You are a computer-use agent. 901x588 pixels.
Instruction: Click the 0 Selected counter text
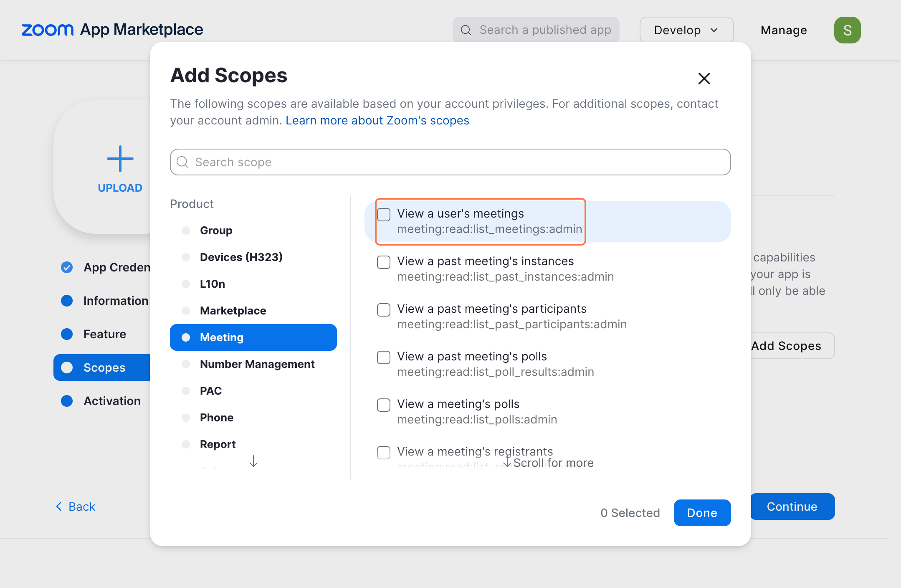tap(630, 513)
